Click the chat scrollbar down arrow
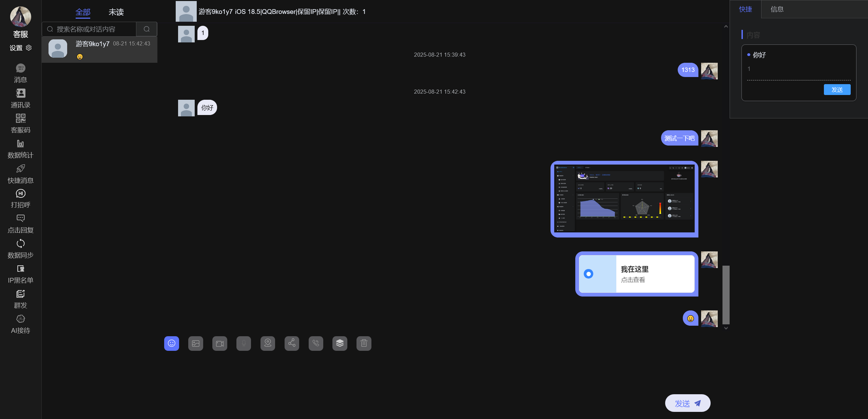 point(726,328)
